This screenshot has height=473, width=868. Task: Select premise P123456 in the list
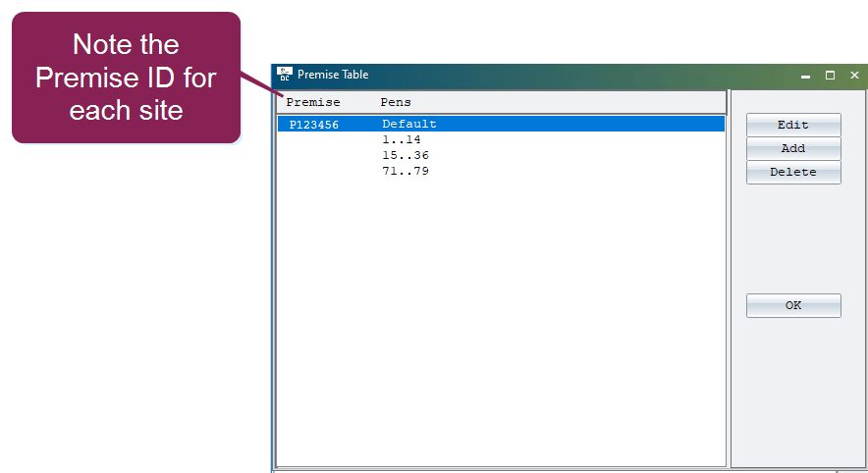314,125
